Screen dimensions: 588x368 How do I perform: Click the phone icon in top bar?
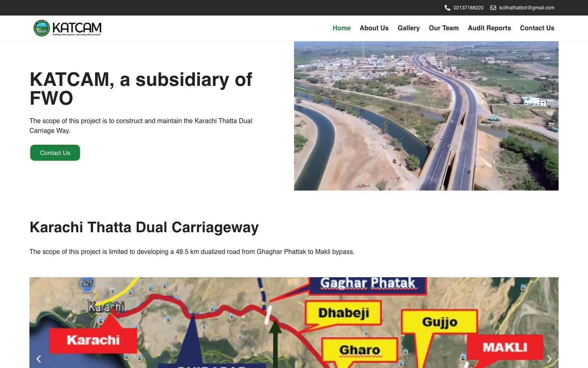coord(448,8)
